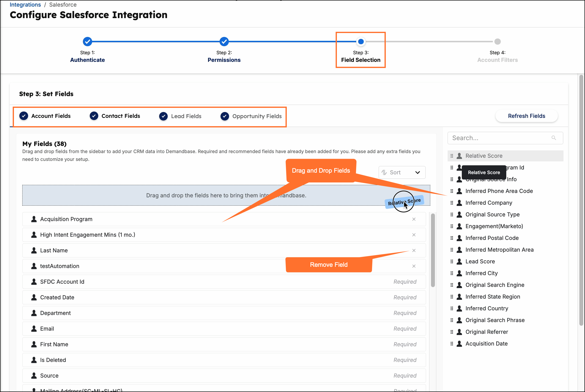This screenshot has height=392, width=585.
Task: Click the page vertical scrollbar
Action: 581,200
